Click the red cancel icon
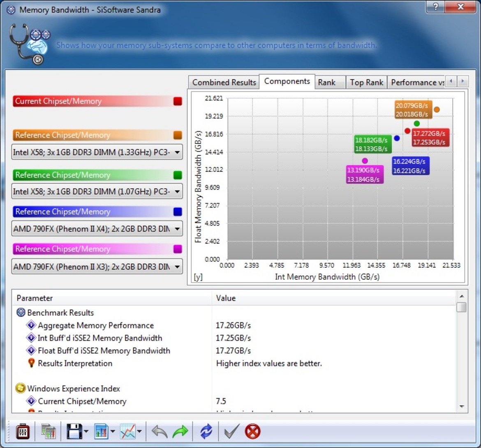Screen dimensions: 481x448 [253, 432]
